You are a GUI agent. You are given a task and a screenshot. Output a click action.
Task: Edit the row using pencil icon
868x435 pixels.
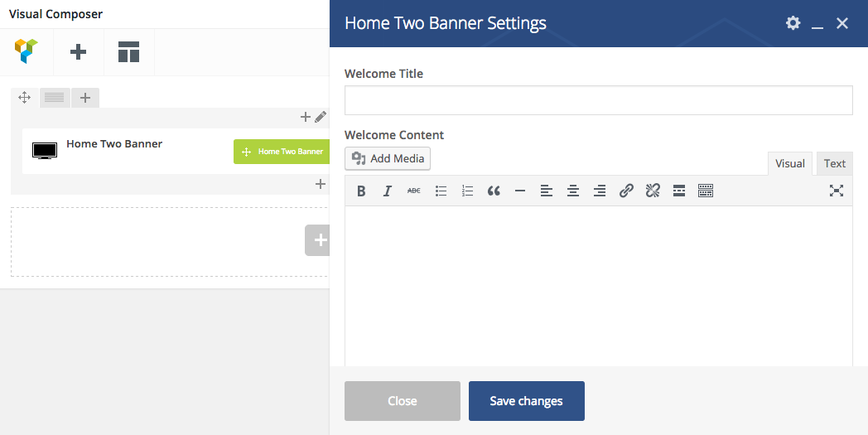321,118
